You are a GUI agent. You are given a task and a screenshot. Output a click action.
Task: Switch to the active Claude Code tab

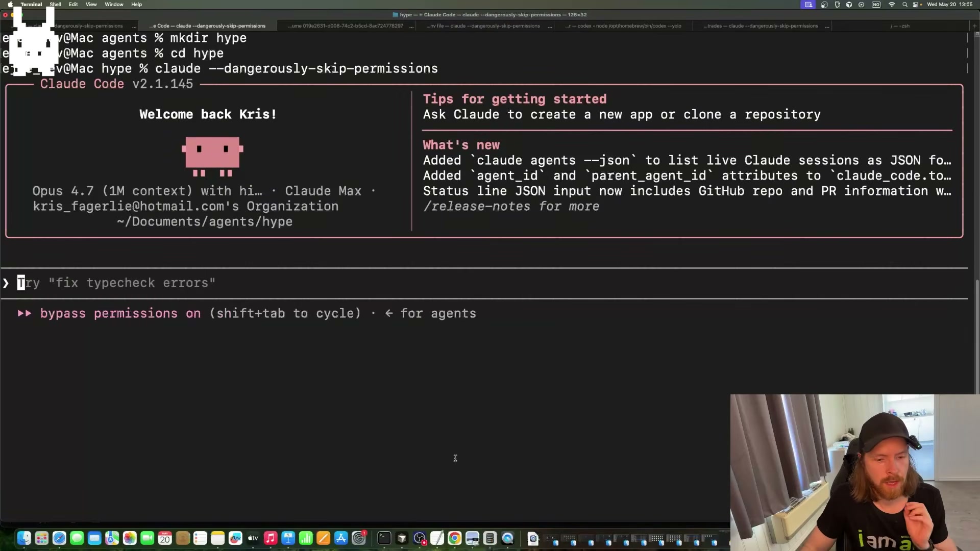[208, 26]
